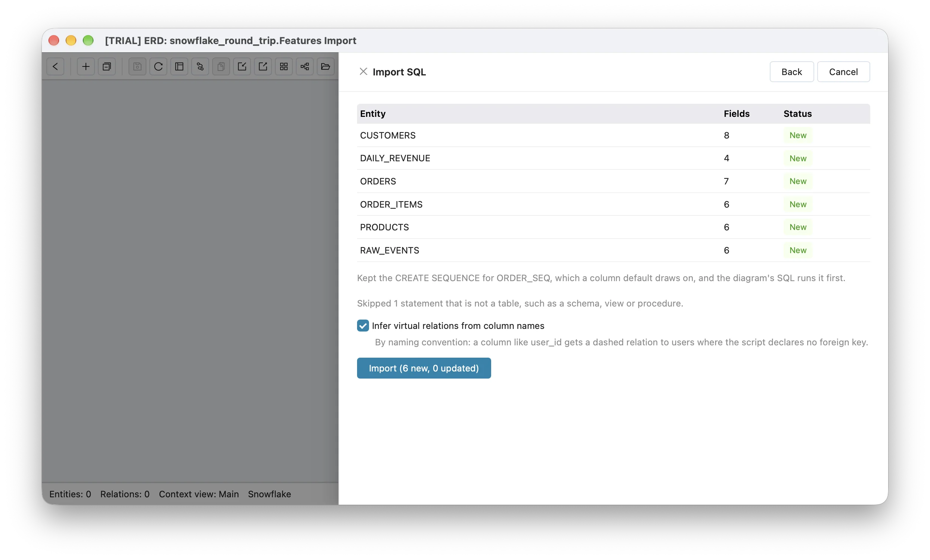Click Snowflake dialect label in status bar
930x560 pixels.
270,494
